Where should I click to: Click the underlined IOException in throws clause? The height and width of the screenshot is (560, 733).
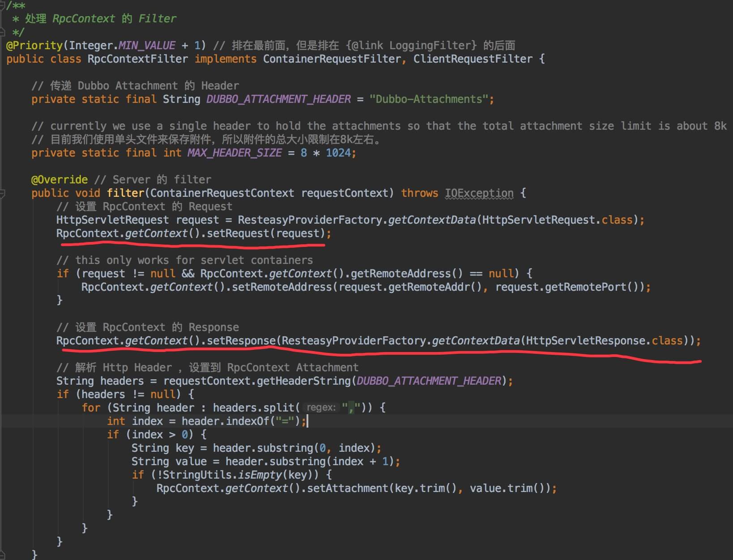pyautogui.click(x=479, y=193)
